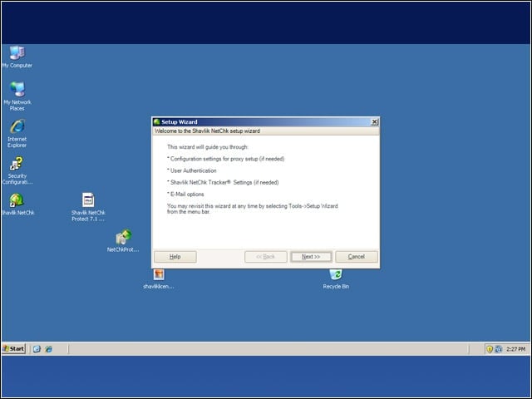Close the Setup Wizard dialog
The image size is (532, 399).
[x=375, y=122]
